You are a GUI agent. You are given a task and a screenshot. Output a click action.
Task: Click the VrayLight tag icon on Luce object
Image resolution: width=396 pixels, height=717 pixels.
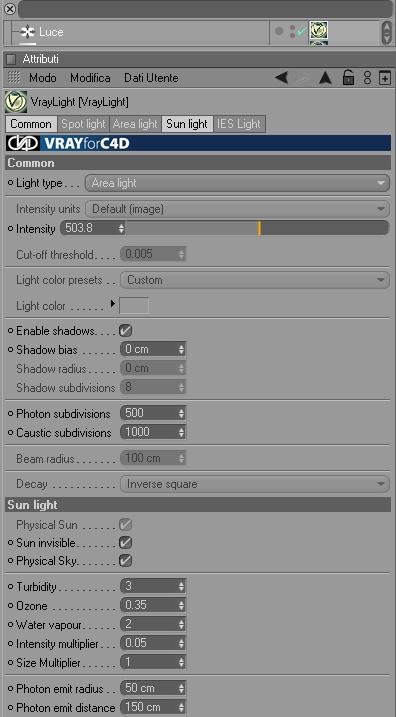point(319,31)
